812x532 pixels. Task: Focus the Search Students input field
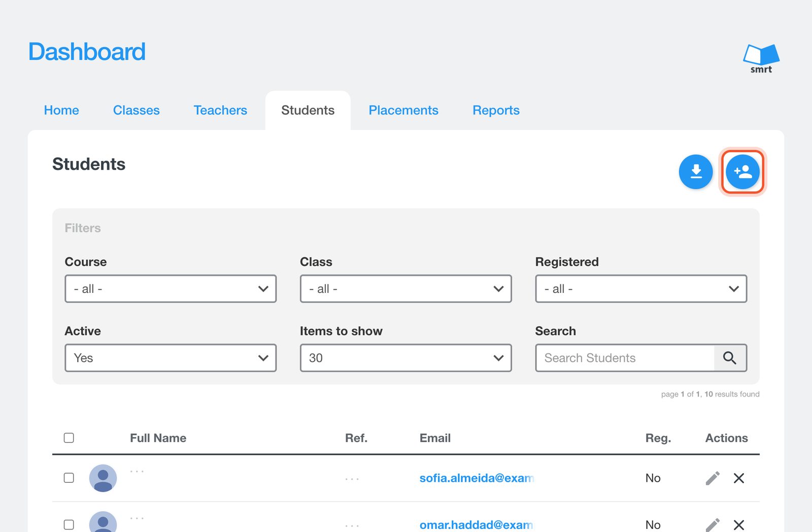[625, 358]
